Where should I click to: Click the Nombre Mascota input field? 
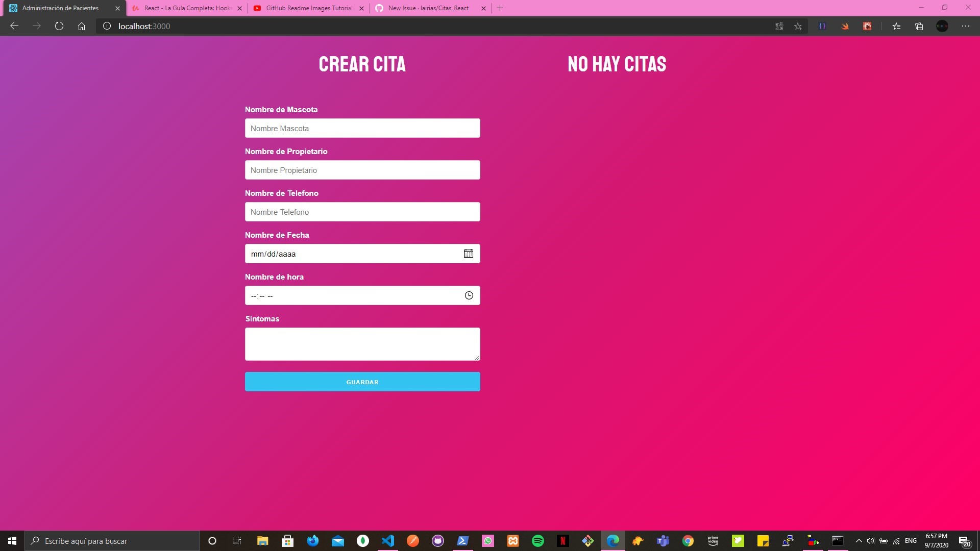(362, 128)
